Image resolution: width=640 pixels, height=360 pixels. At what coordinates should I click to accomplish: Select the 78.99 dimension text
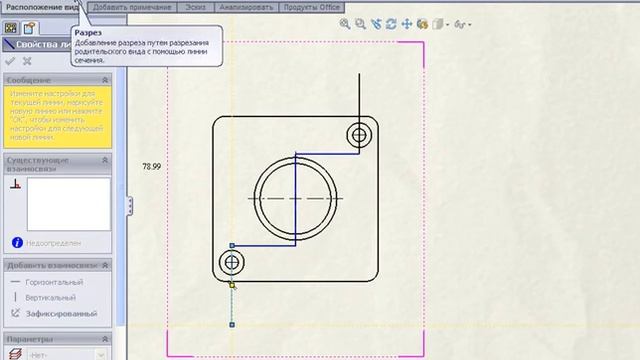click(151, 167)
